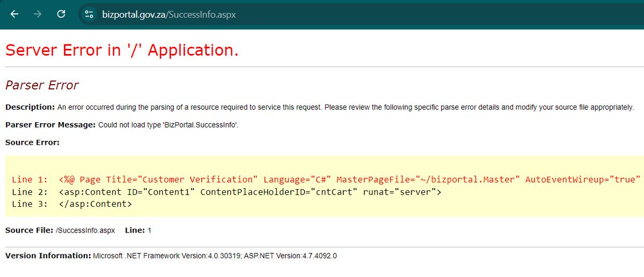Click the 'Line: 1' value text

(138, 230)
